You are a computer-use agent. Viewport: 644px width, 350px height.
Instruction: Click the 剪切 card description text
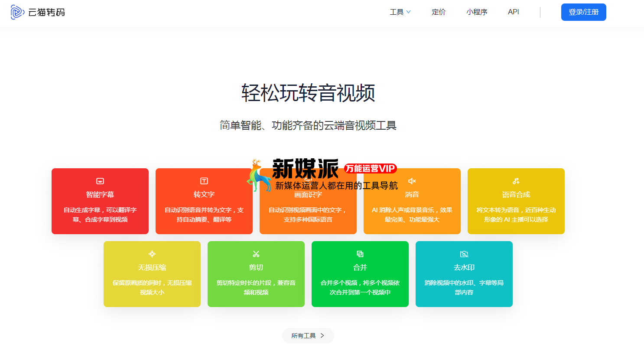click(256, 288)
